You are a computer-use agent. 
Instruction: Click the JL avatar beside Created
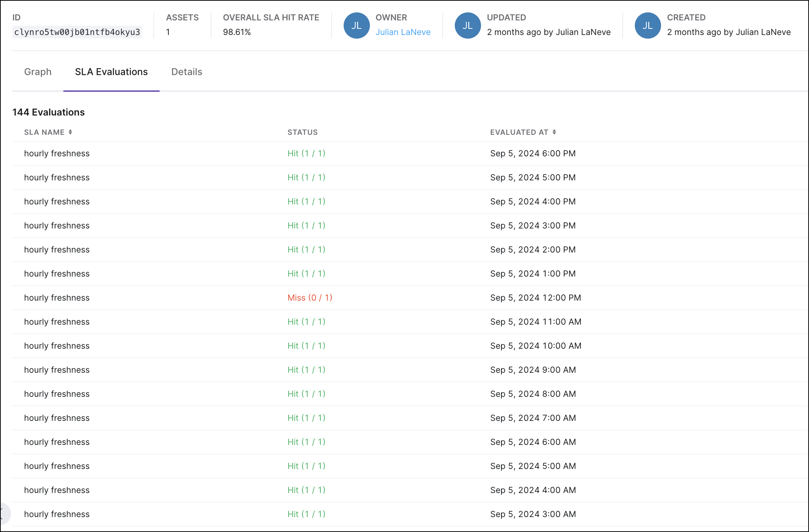point(648,26)
